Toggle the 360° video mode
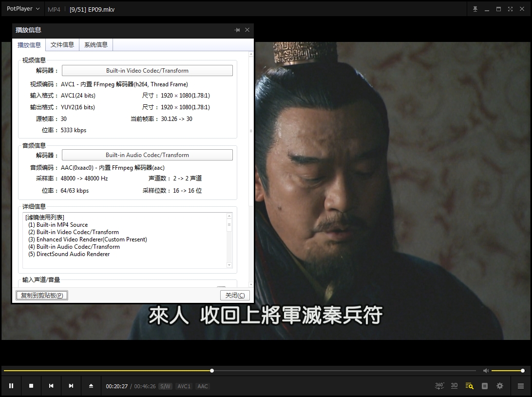 [x=439, y=386]
